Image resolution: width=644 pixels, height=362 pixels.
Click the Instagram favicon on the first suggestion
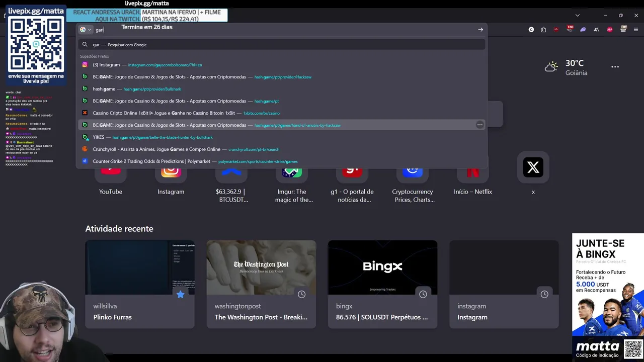(x=85, y=65)
